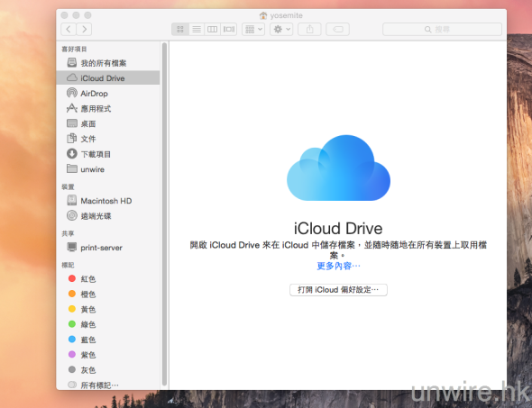Open 應用程式 folder in the sidebar
The image size is (532, 408).
(x=108, y=108)
